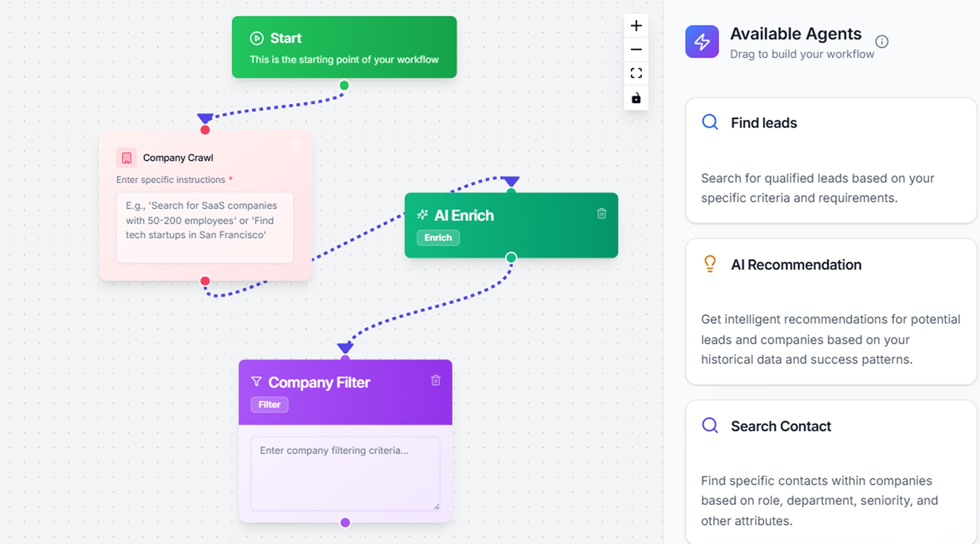
Task: Click trash icon on Company Crawl node
Action: click(x=295, y=146)
